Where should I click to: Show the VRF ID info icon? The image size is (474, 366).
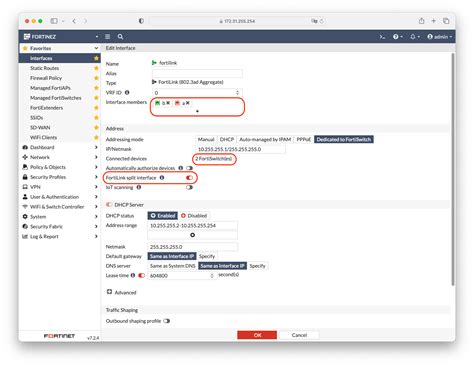click(x=127, y=93)
